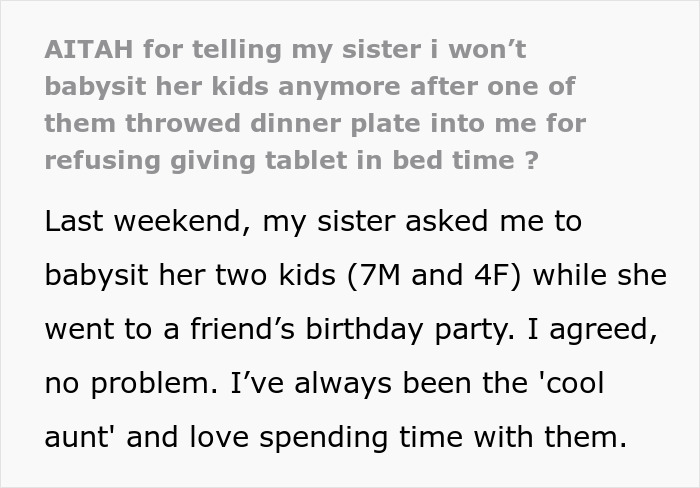Click 'bed time' in the gray title
Viewport: 700px width, 488px height.
[x=454, y=160]
